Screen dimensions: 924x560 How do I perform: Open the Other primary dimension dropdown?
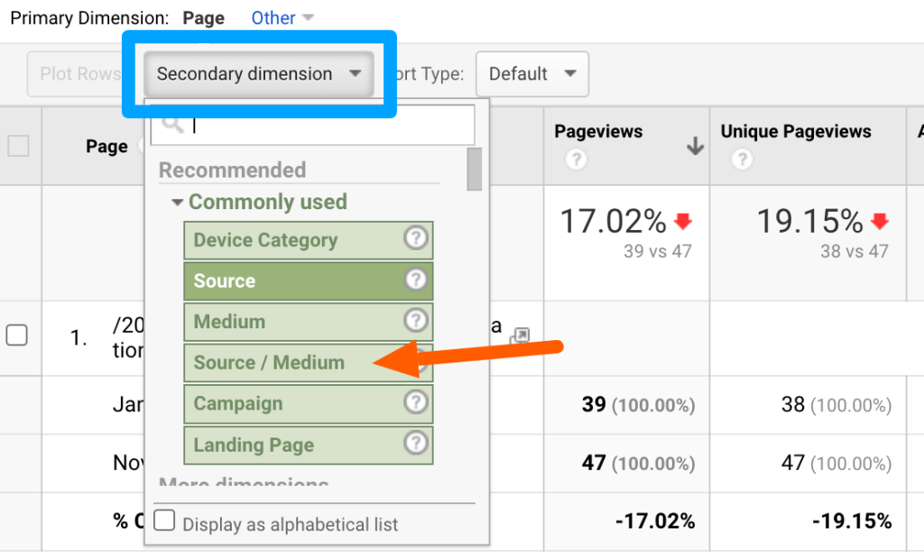(x=282, y=18)
